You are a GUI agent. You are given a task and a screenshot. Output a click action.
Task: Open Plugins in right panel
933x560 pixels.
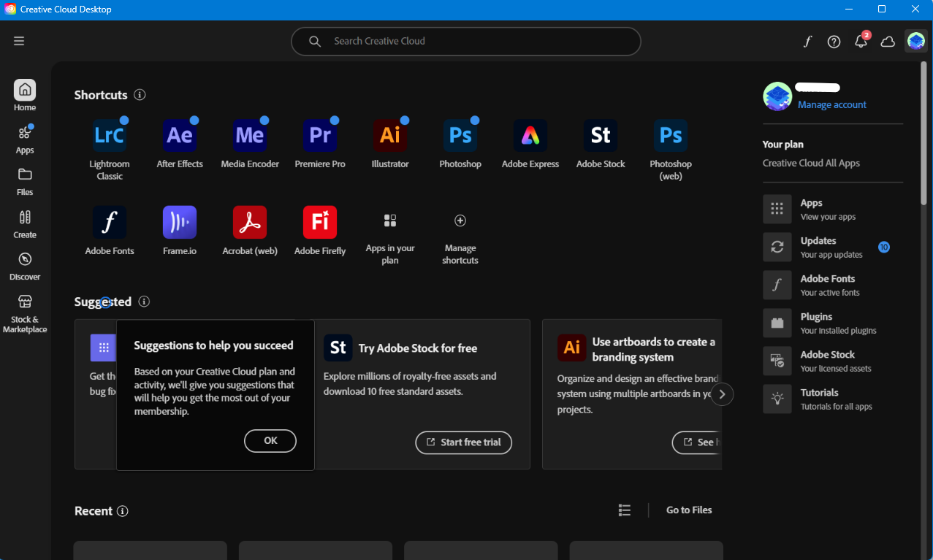point(833,323)
